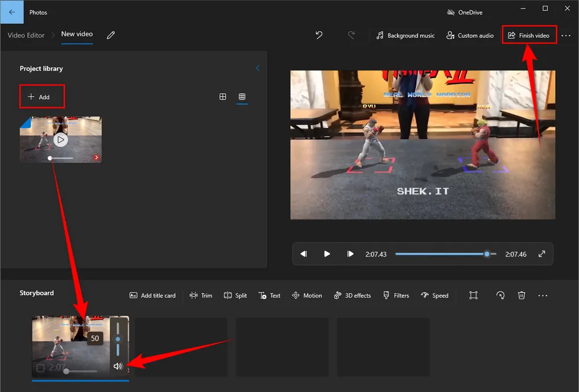Switch to small thumbnails grid view
Screen dimensions: 579x392
[243, 97]
